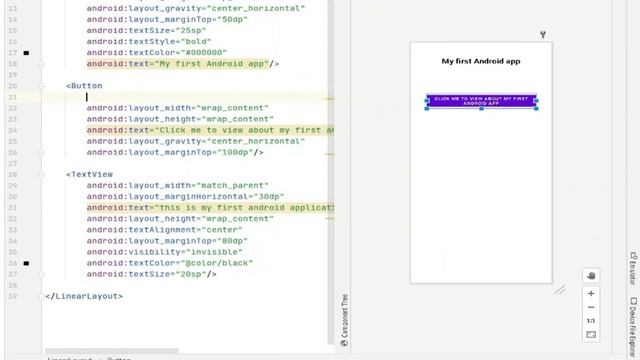Viewport: 640px width, 360px height.
Task: Click the yellow warning stripe beside line 21
Action: coord(330,98)
